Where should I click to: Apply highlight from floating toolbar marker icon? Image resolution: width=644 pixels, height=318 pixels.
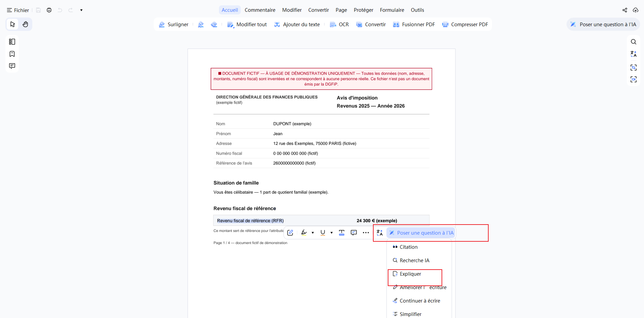click(304, 233)
